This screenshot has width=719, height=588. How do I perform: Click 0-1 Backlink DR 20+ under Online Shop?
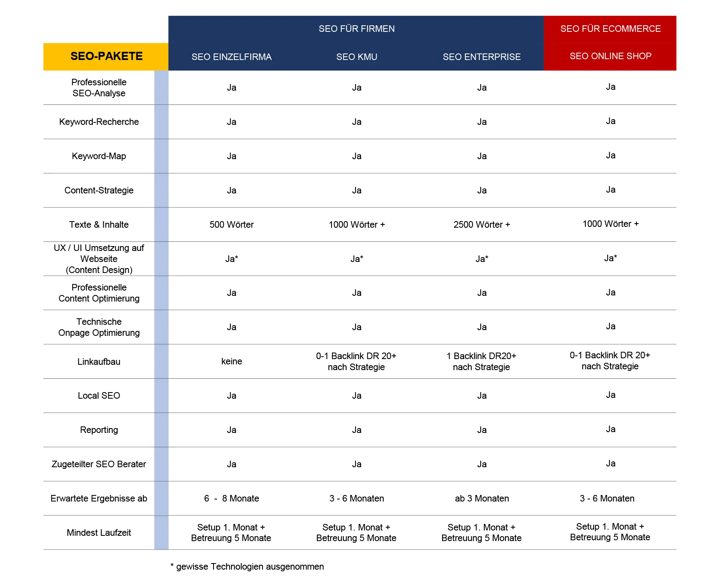coord(610,361)
